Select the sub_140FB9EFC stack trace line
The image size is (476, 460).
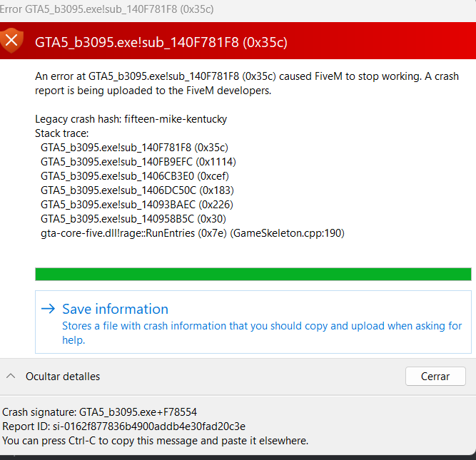click(138, 162)
